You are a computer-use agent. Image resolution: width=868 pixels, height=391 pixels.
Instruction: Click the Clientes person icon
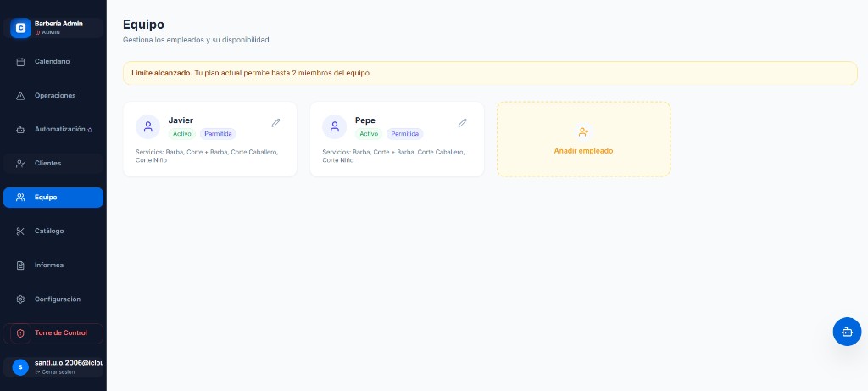click(x=20, y=164)
